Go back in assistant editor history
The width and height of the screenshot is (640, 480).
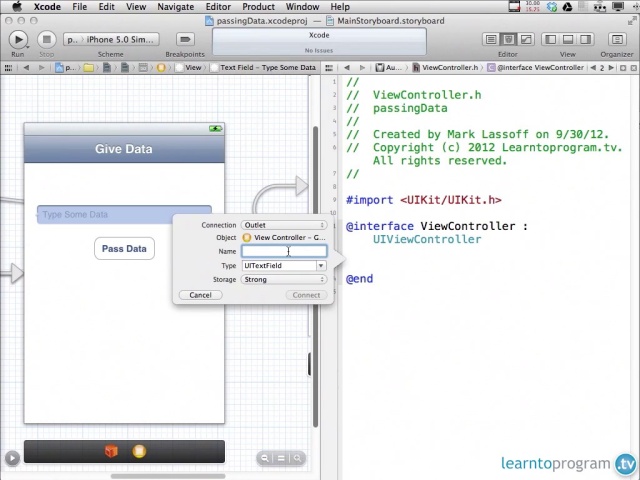347,68
